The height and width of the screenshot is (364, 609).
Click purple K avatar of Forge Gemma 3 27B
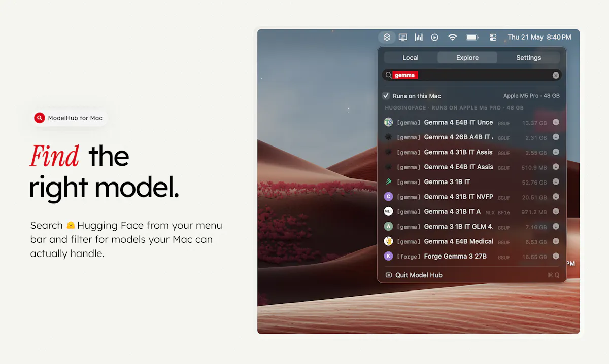(x=388, y=257)
